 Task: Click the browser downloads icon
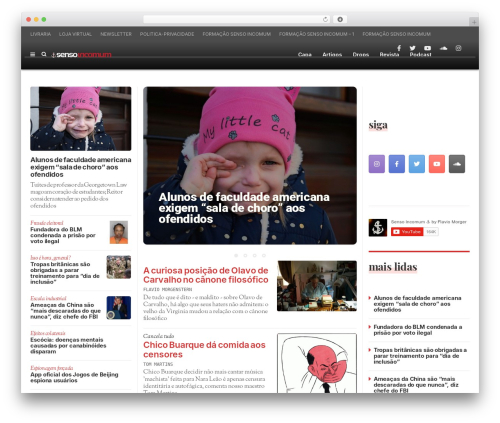(x=340, y=20)
